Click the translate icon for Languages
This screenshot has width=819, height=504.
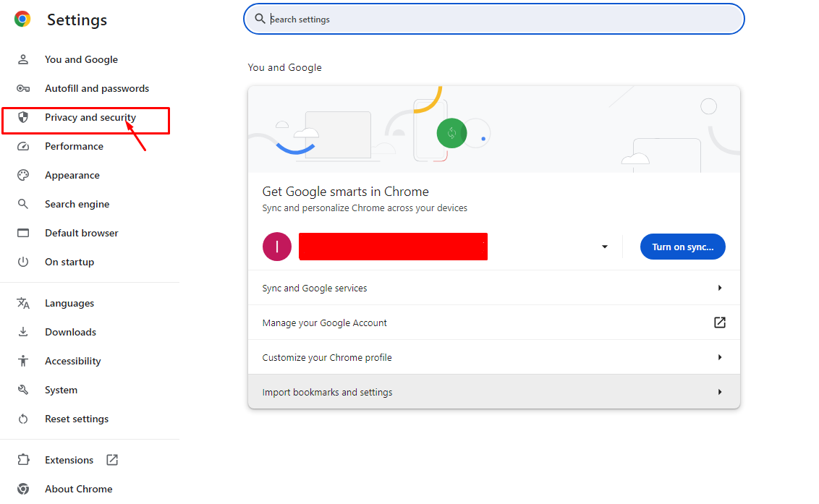pyautogui.click(x=23, y=303)
